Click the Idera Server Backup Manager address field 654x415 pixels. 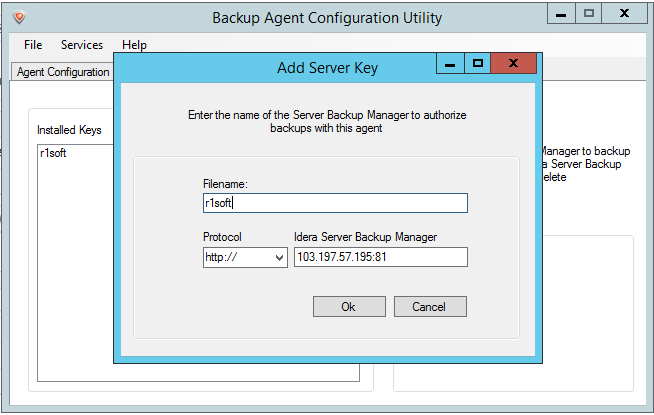tap(380, 257)
